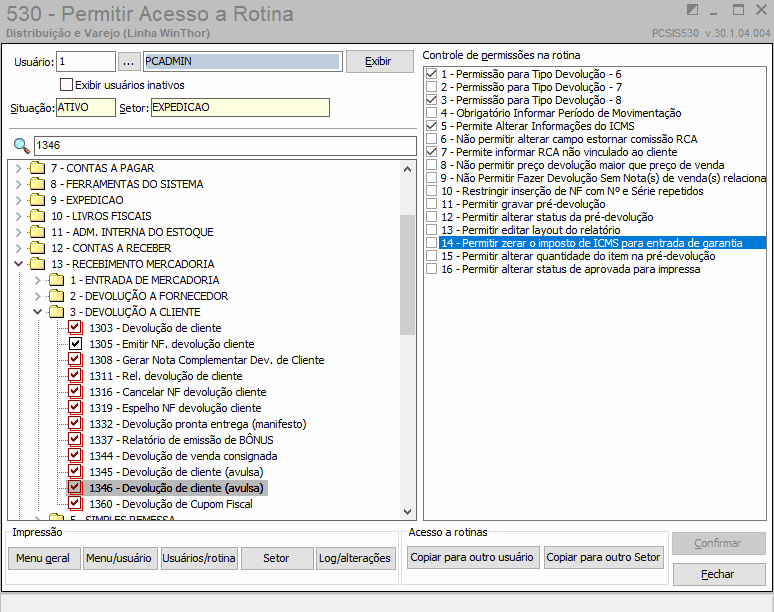This screenshot has width=774, height=612.
Task: Uncheck routine 1316 - Cancelar NF devolução cliente
Action: tap(75, 392)
